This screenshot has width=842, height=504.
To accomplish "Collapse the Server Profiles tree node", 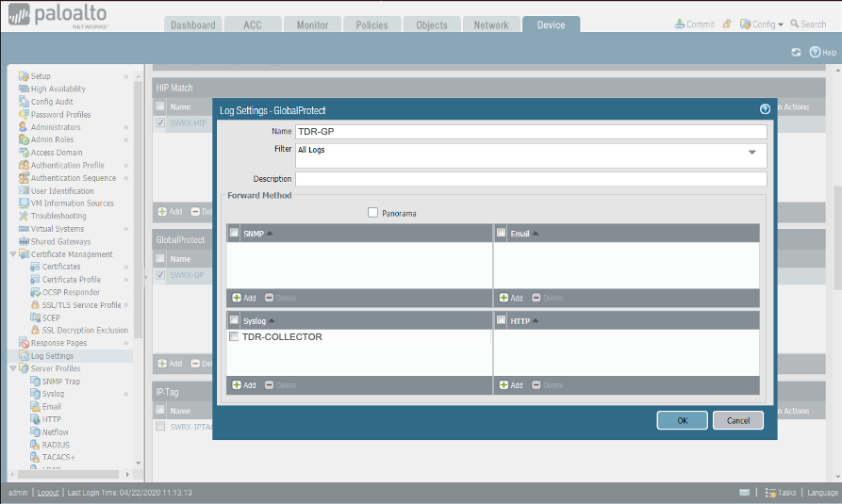I will (13, 368).
